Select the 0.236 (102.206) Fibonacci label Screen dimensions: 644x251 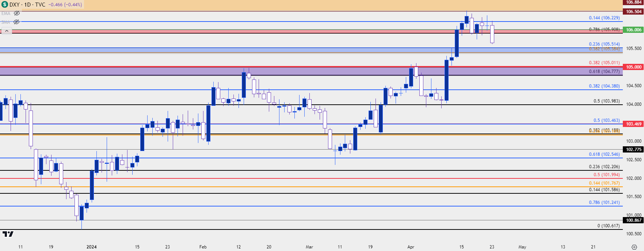pyautogui.click(x=604, y=167)
